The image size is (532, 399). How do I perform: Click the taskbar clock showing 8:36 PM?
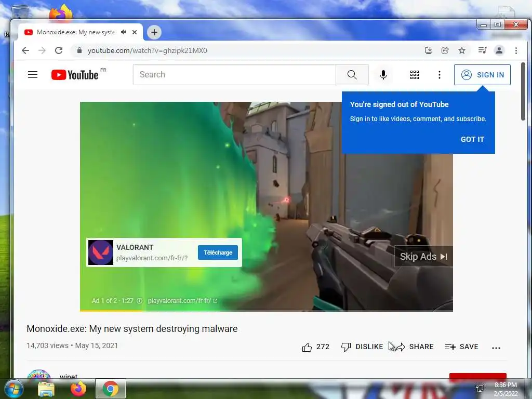pos(506,389)
